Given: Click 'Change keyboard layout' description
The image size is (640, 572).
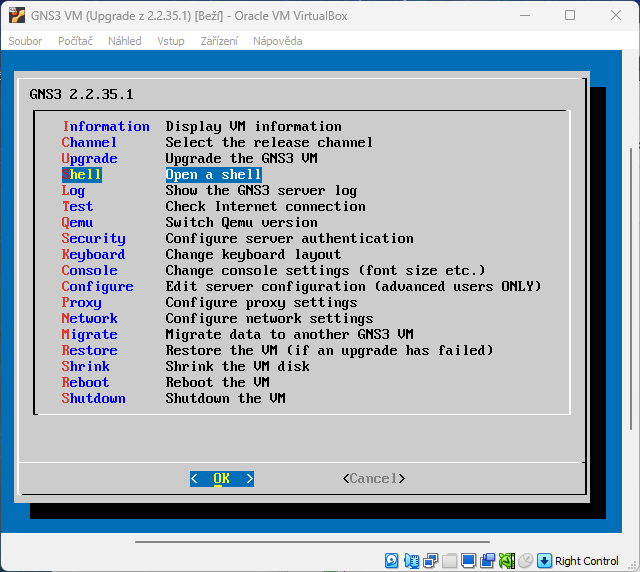Looking at the screenshot, I should [253, 254].
